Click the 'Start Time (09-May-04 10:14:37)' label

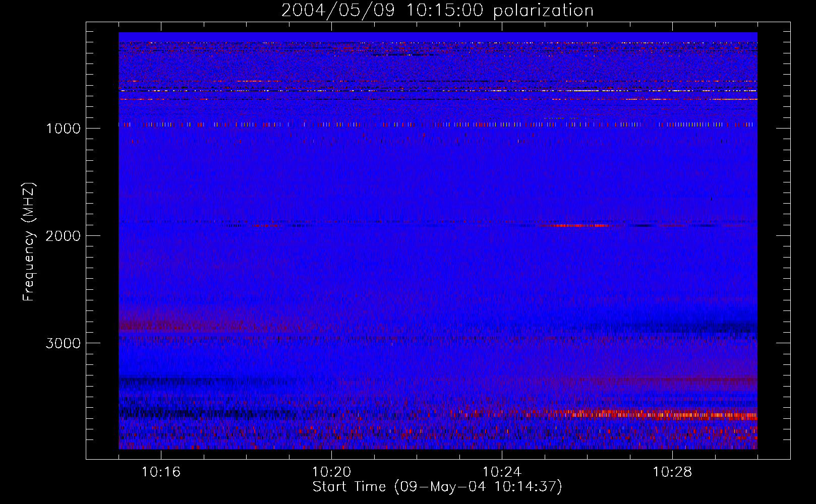pyautogui.click(x=437, y=487)
